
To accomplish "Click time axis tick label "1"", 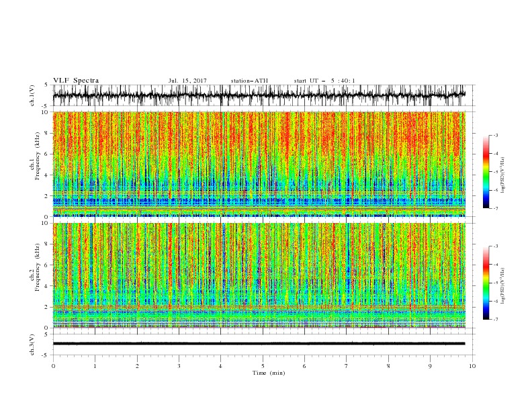I will click(95, 366).
